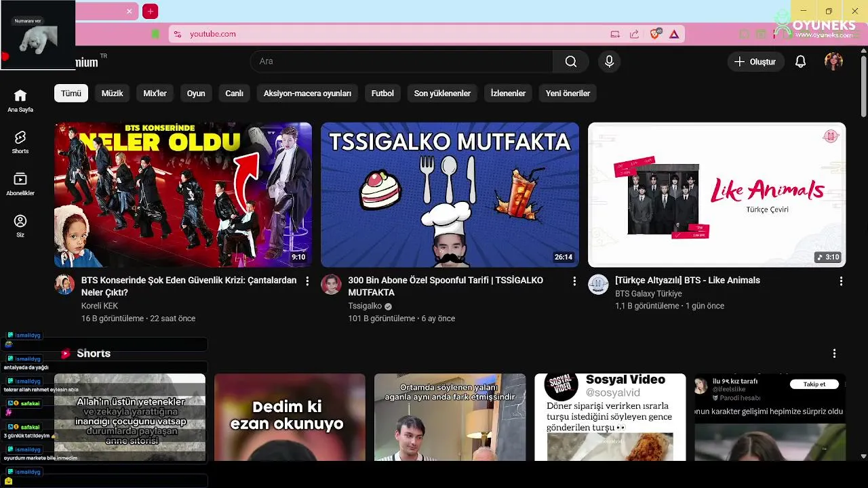The height and width of the screenshot is (488, 868).
Task: Open Shorts in the left sidebar
Action: tap(20, 142)
